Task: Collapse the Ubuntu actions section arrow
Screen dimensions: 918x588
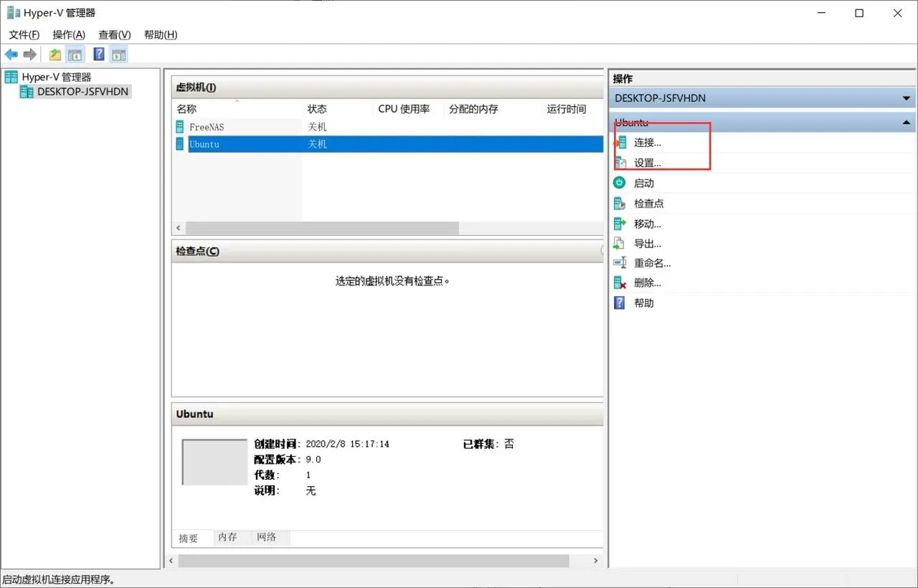Action: pos(907,123)
